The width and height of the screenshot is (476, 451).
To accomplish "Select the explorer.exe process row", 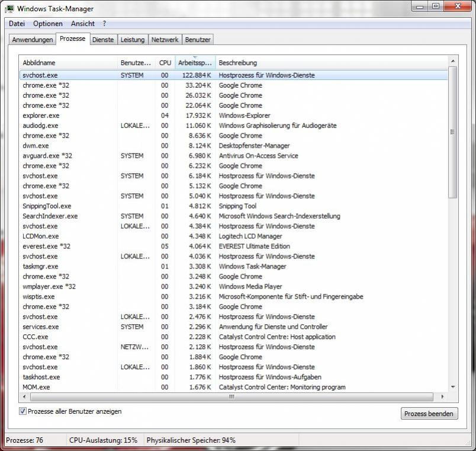I will pyautogui.click(x=233, y=116).
